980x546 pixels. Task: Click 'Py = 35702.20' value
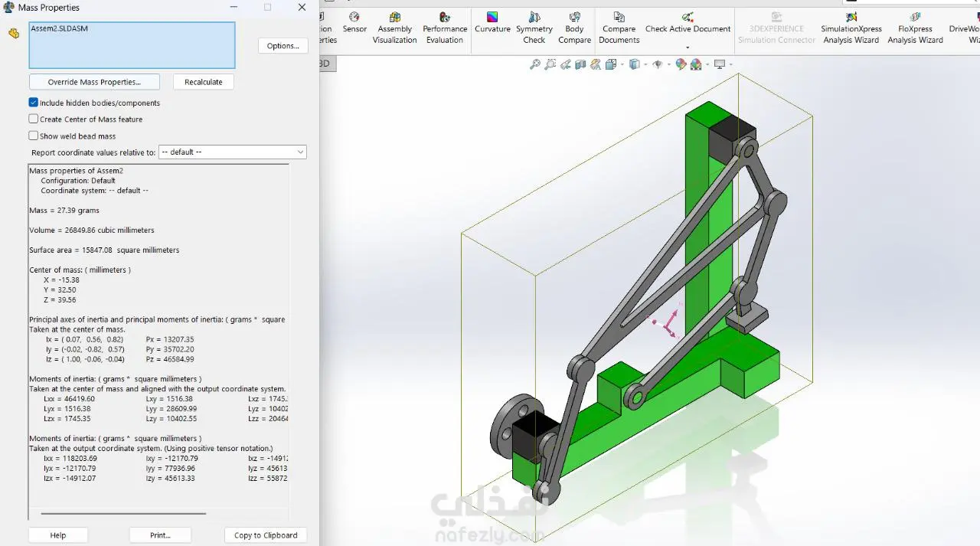coord(170,349)
